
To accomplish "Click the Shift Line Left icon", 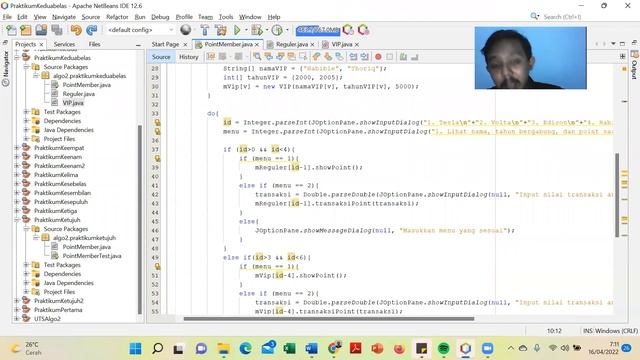I will click(353, 57).
